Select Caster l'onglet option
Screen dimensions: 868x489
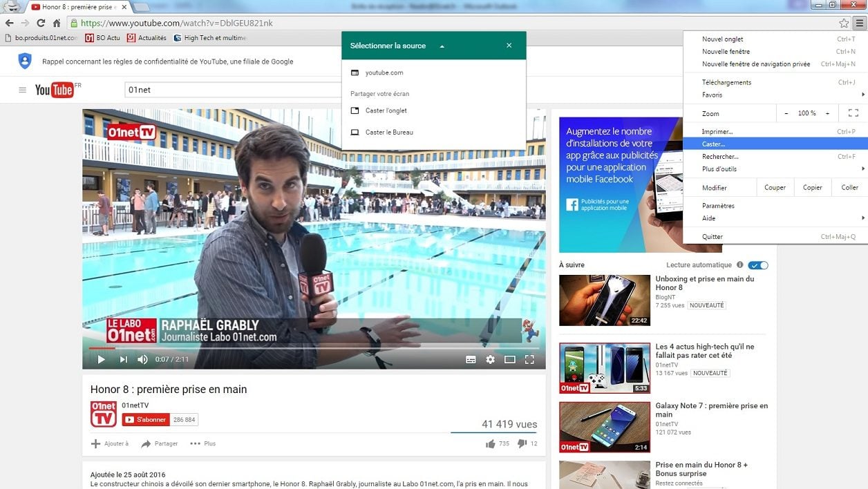(386, 111)
